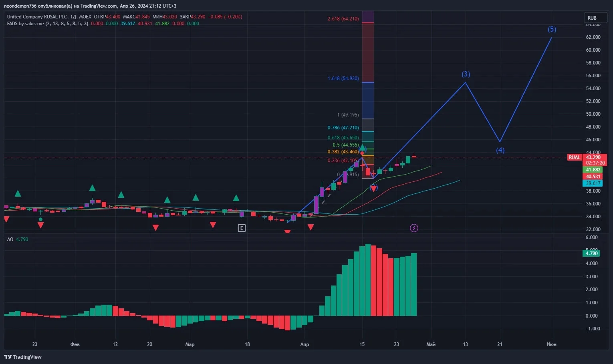
Task: Select the 1 (49.195) Fibonacci label
Action: pyautogui.click(x=348, y=115)
